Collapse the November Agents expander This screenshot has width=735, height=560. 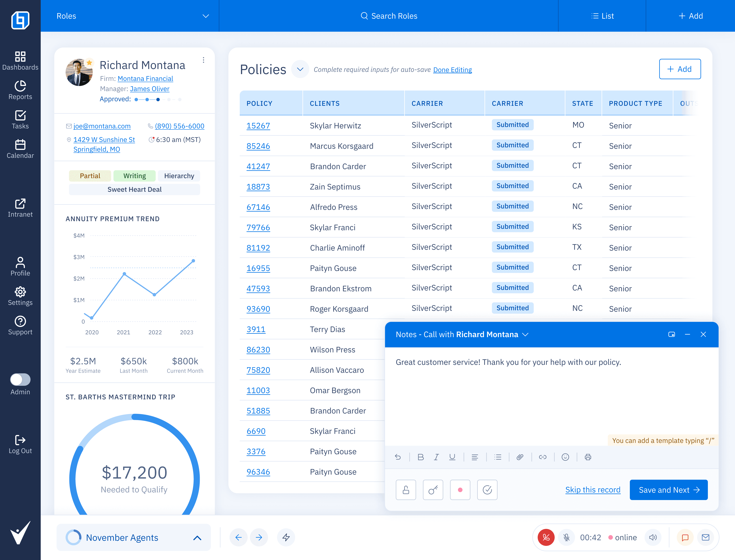point(197,538)
